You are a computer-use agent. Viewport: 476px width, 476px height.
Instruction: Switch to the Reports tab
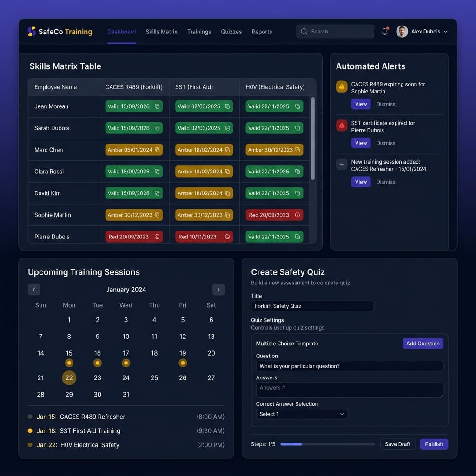pos(262,32)
